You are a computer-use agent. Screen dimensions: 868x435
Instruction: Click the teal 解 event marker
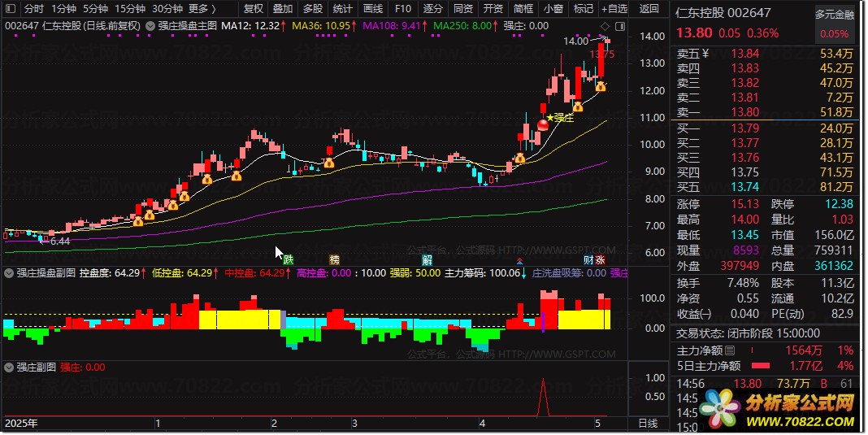coord(427,260)
